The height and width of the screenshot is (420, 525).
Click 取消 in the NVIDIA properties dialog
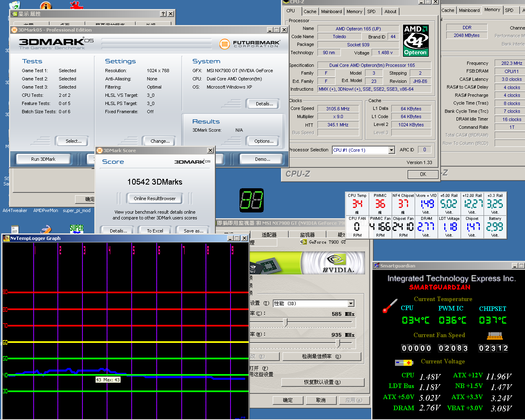click(321, 400)
